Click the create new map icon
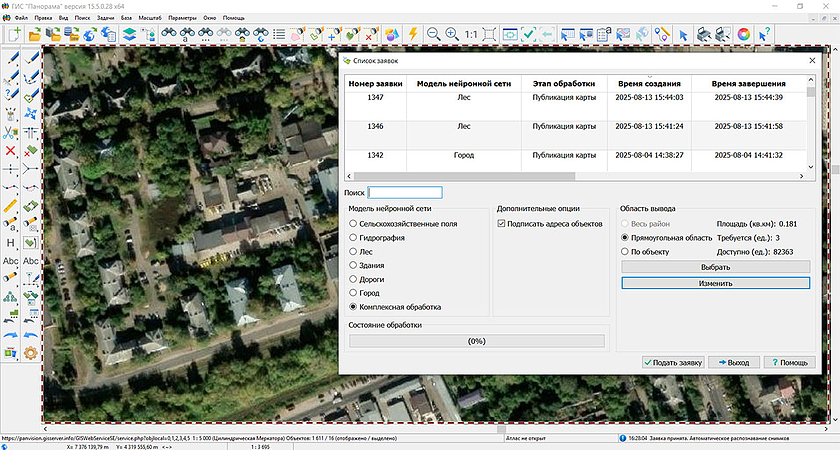 (13, 34)
